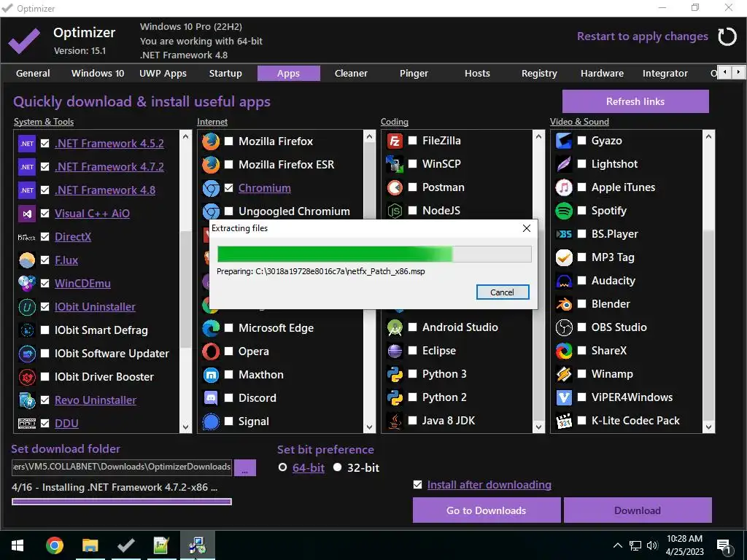This screenshot has height=560, width=747.
Task: Open the Cleaner tab
Action: tap(351, 74)
